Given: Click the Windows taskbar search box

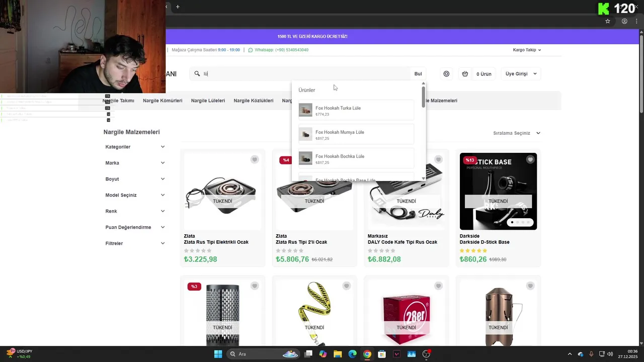Looking at the screenshot, I should [x=263, y=354].
